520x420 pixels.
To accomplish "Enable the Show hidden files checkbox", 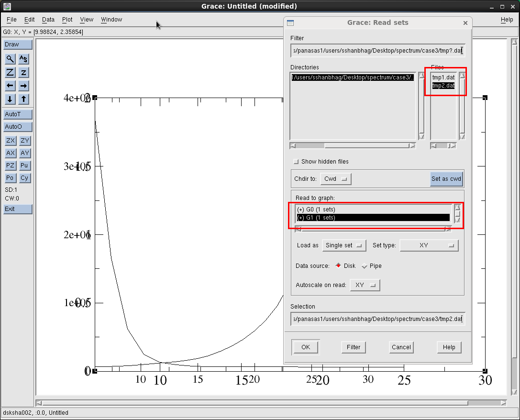I will (x=296, y=161).
